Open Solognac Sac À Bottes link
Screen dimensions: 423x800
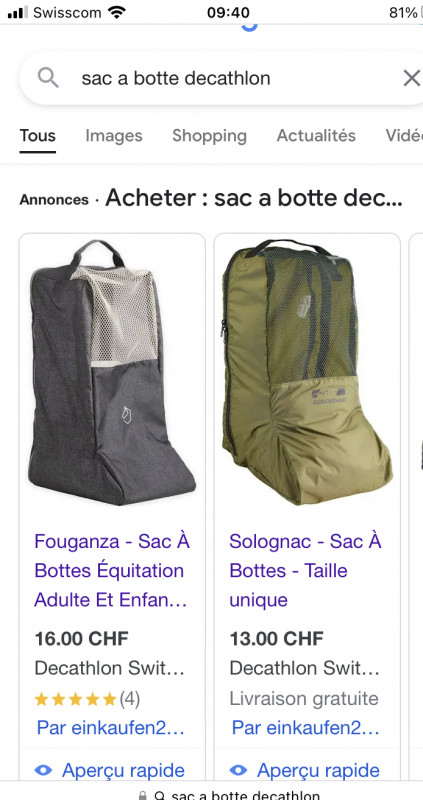[305, 570]
